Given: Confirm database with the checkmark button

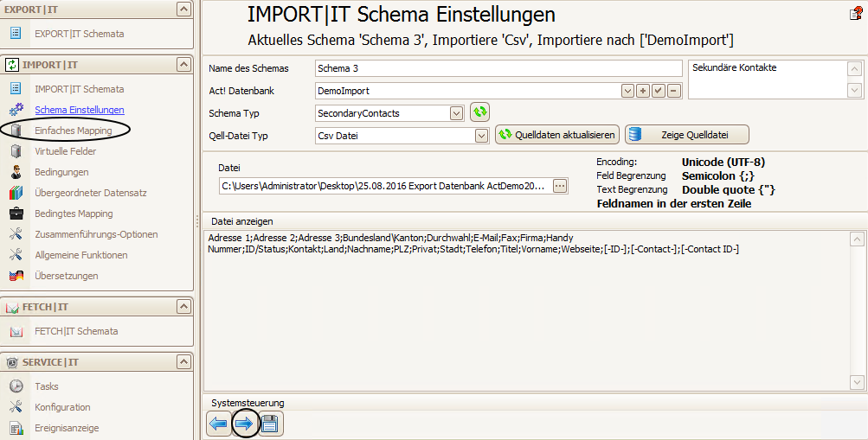Looking at the screenshot, I should tap(659, 91).
